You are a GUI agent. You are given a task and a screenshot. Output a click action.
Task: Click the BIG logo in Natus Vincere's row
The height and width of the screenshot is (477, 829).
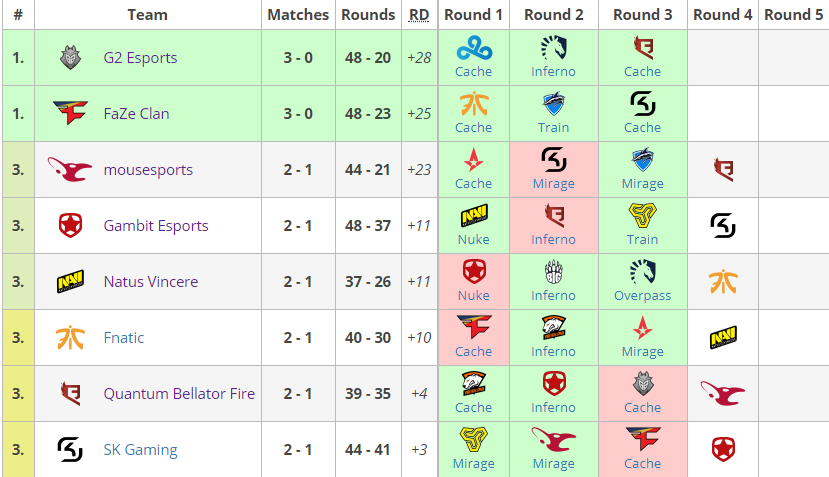(x=554, y=272)
